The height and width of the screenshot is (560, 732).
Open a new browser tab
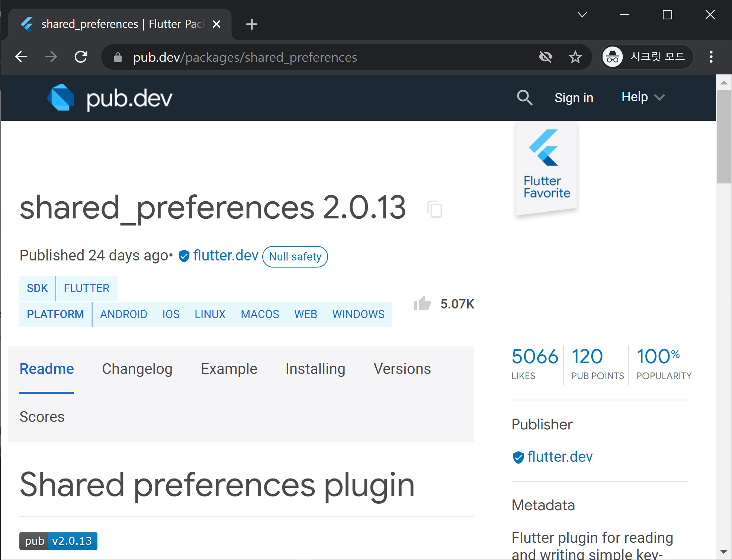click(252, 24)
